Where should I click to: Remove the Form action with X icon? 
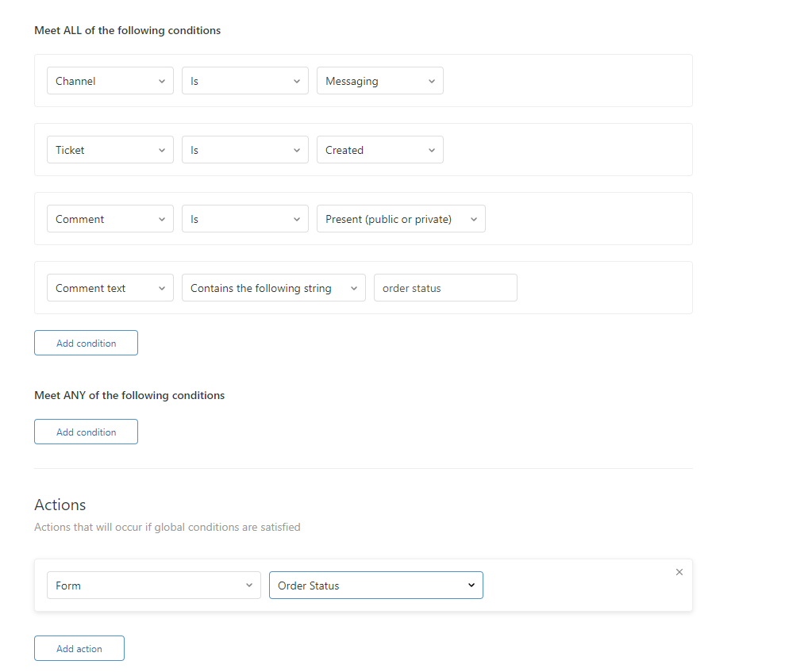(x=679, y=572)
